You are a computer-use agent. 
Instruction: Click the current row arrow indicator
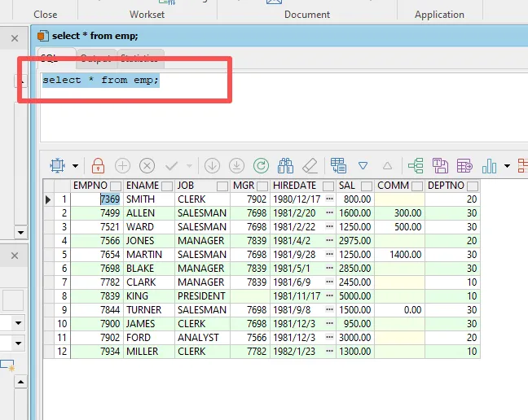(49, 199)
